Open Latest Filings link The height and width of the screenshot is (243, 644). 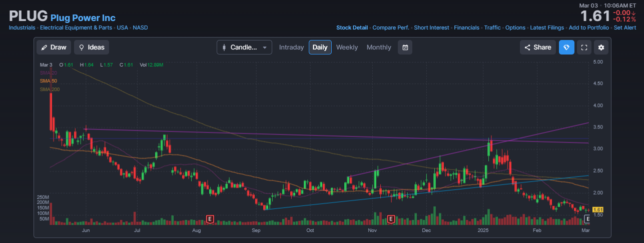[547, 28]
